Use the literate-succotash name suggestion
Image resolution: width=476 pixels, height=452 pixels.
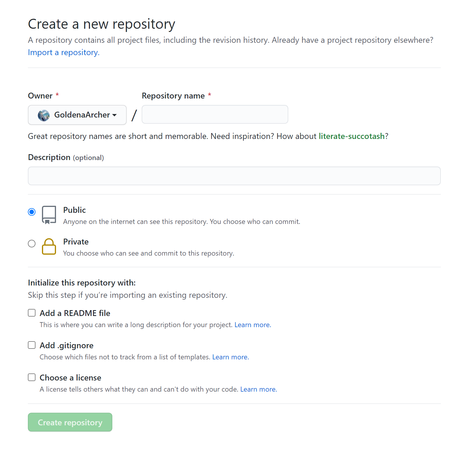(x=352, y=136)
